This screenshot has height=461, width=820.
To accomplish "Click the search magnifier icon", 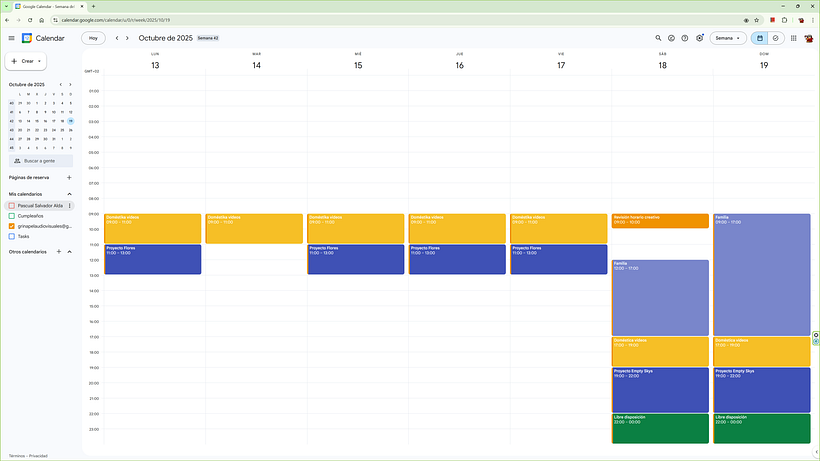I will click(x=658, y=38).
